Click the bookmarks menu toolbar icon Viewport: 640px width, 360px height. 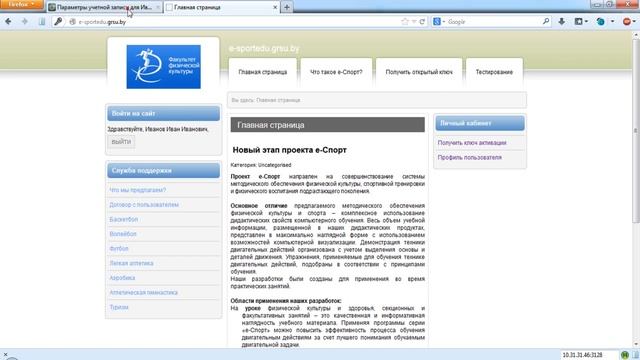pyautogui.click(x=579, y=22)
